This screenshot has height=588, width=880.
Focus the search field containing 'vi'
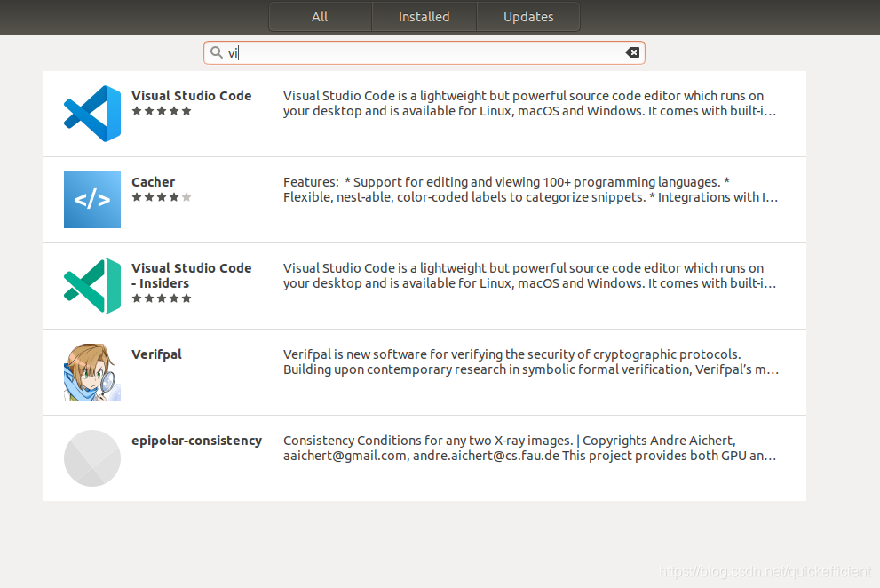click(x=424, y=52)
